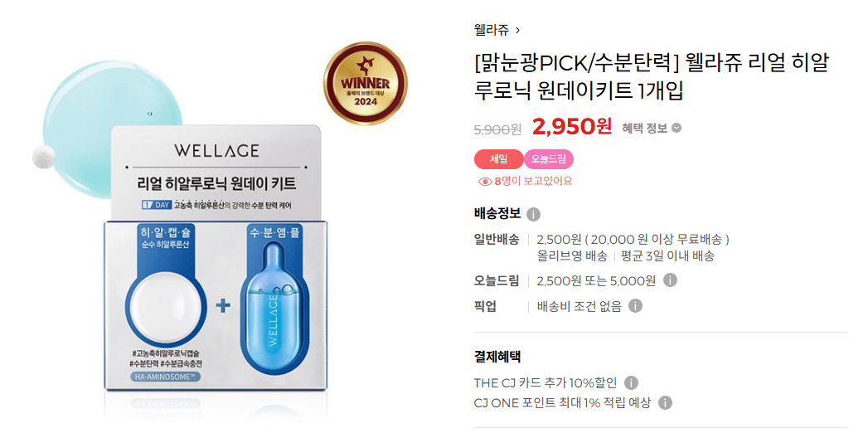Expand the 혜택 정보 dropdown arrow
868x433 pixels.
click(x=676, y=128)
